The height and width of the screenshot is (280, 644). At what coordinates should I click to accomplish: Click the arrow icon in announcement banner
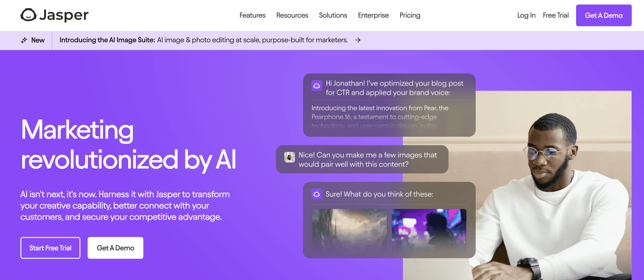click(x=358, y=40)
